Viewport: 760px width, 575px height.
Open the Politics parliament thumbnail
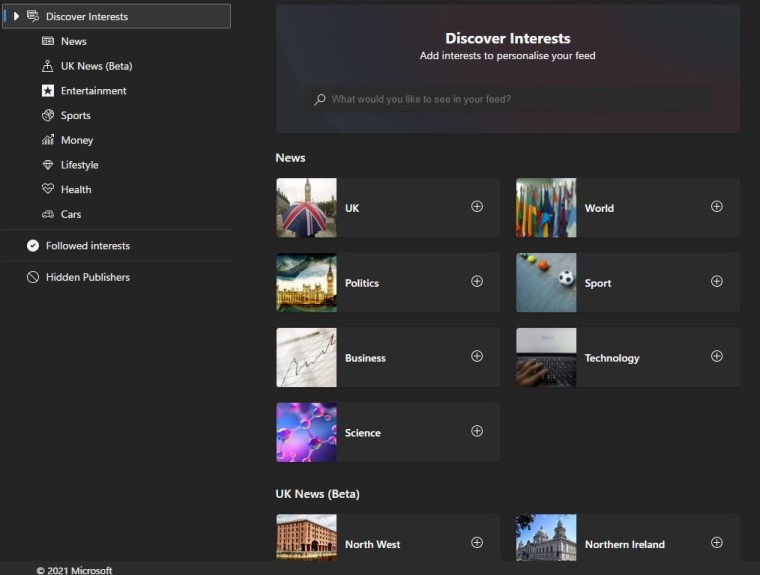point(306,282)
